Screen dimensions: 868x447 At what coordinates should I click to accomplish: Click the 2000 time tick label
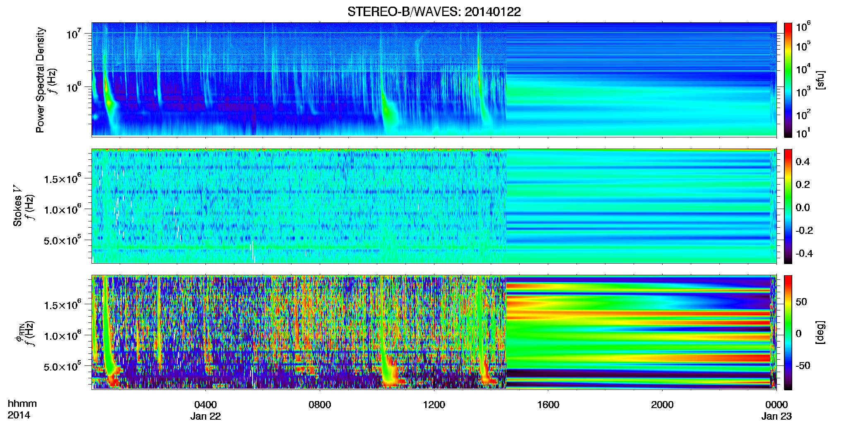point(662,405)
